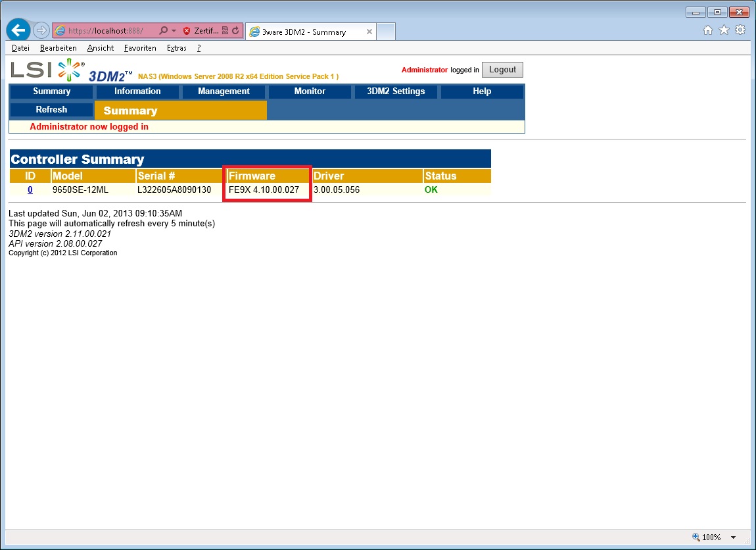
Task: Select serial number L322605A8090130
Action: coord(174,189)
